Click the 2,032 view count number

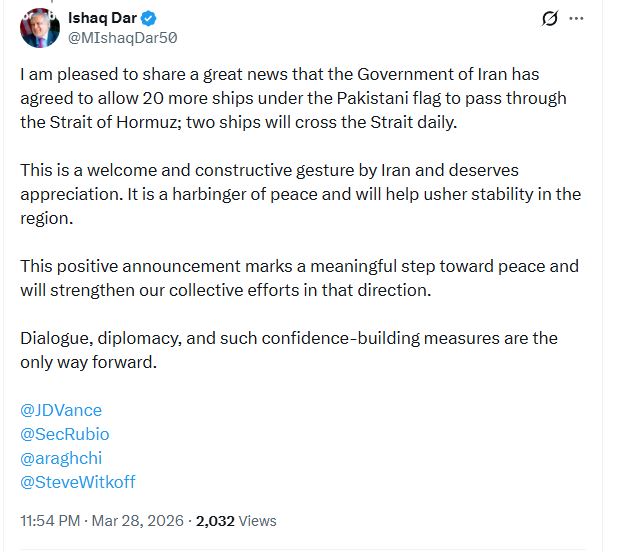(x=216, y=521)
